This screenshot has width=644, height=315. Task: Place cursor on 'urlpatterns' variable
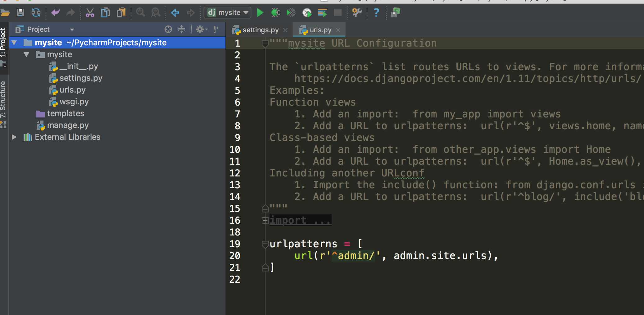303,244
